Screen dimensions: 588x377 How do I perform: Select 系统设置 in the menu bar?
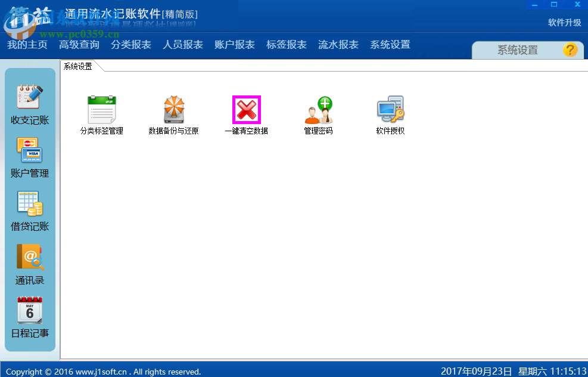[390, 45]
